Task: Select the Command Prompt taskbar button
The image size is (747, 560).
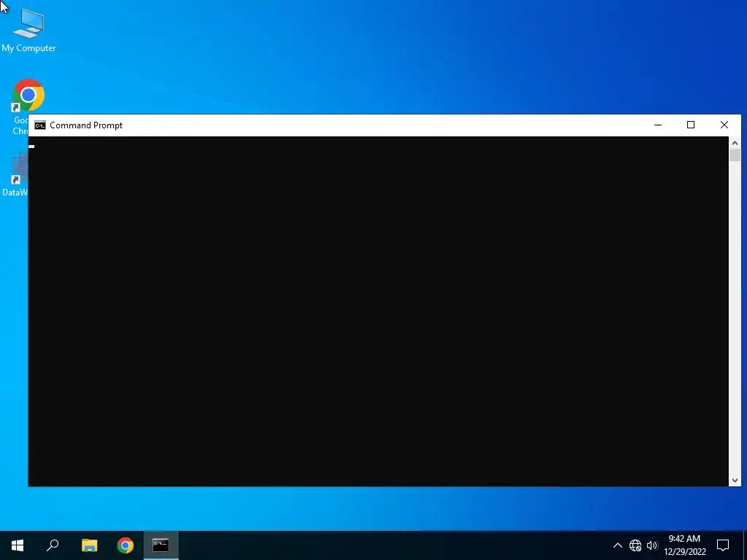Action: point(161,545)
